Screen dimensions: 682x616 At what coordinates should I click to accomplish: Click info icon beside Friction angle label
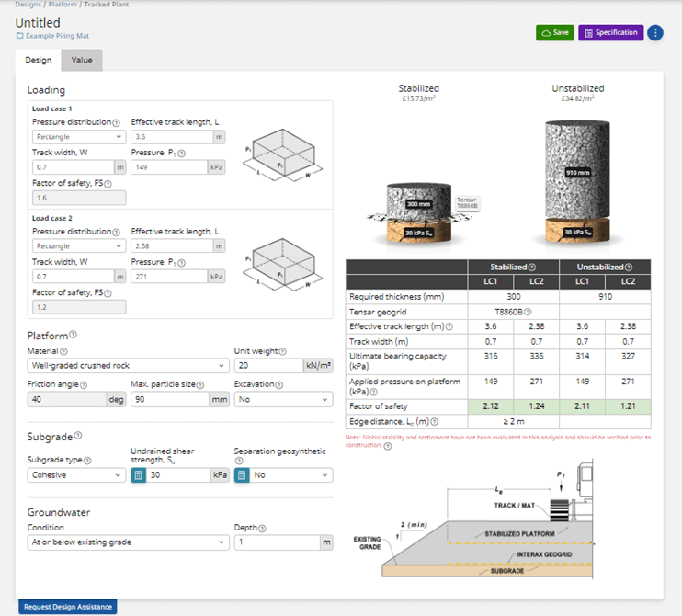click(85, 383)
